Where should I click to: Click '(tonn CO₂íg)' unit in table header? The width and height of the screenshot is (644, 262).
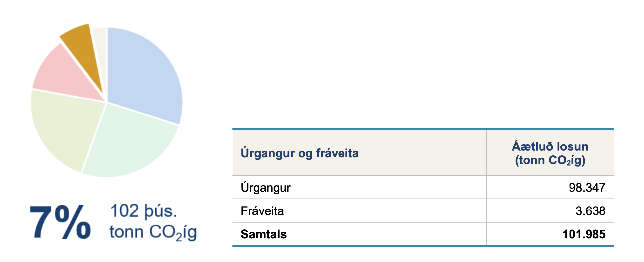(x=550, y=160)
